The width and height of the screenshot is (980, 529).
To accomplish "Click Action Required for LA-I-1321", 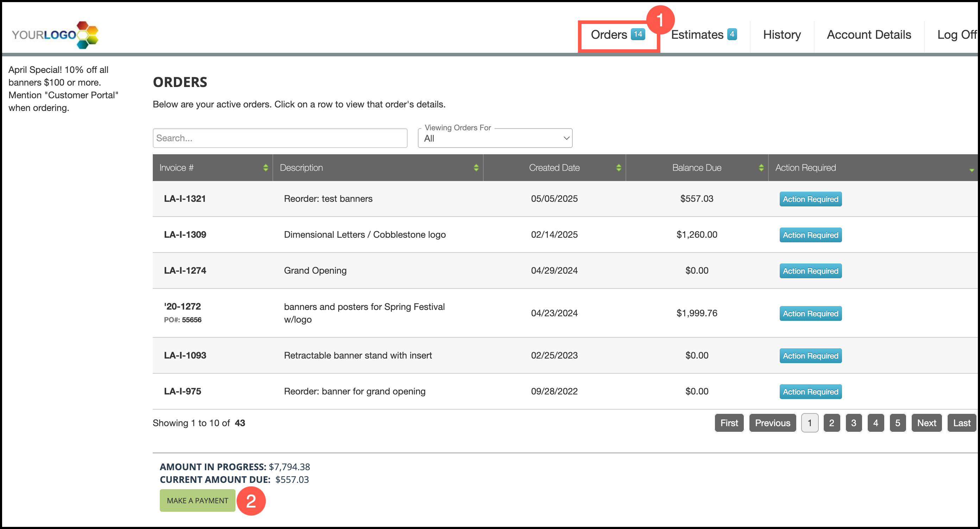I will pyautogui.click(x=810, y=199).
